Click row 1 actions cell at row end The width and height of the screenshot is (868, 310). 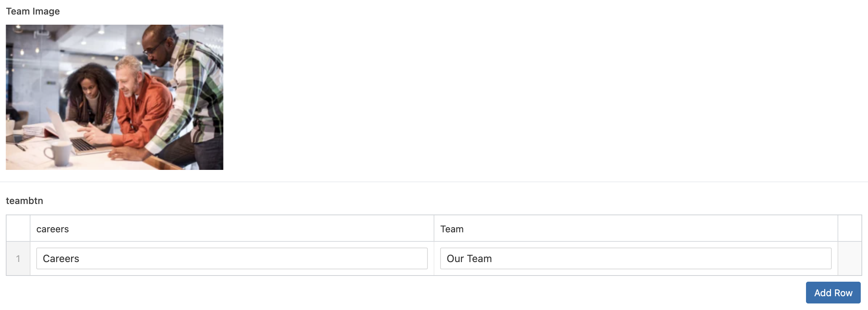coord(850,258)
